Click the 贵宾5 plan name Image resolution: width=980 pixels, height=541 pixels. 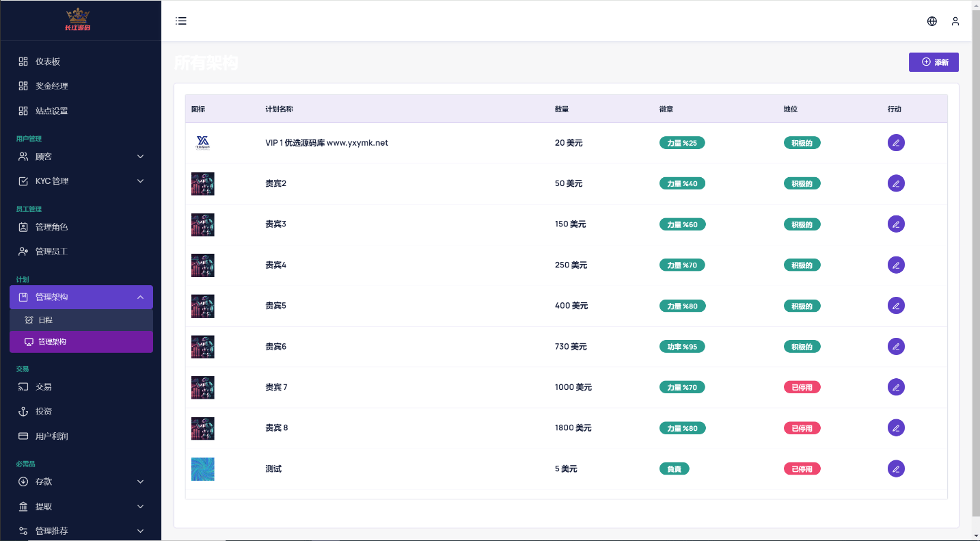coord(275,306)
